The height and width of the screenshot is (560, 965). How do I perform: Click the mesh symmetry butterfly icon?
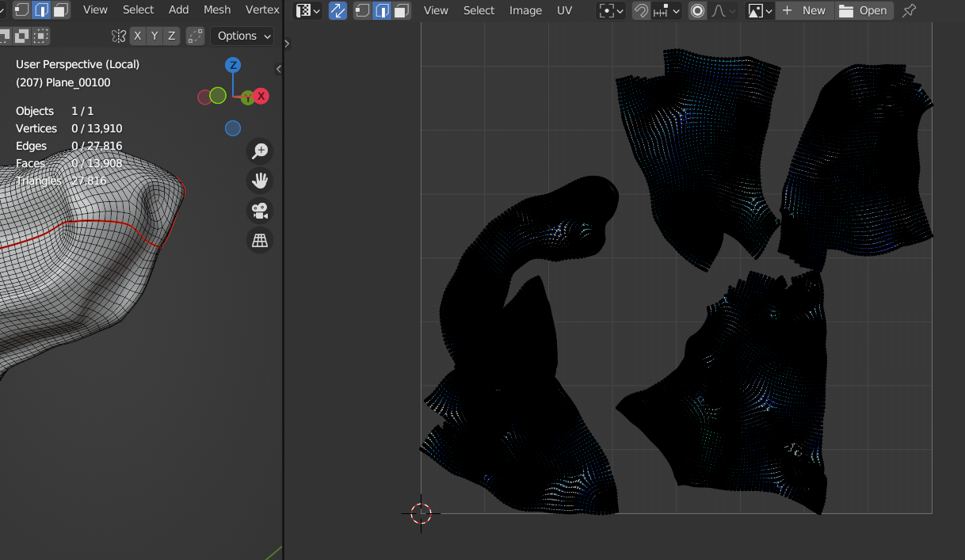coord(119,36)
